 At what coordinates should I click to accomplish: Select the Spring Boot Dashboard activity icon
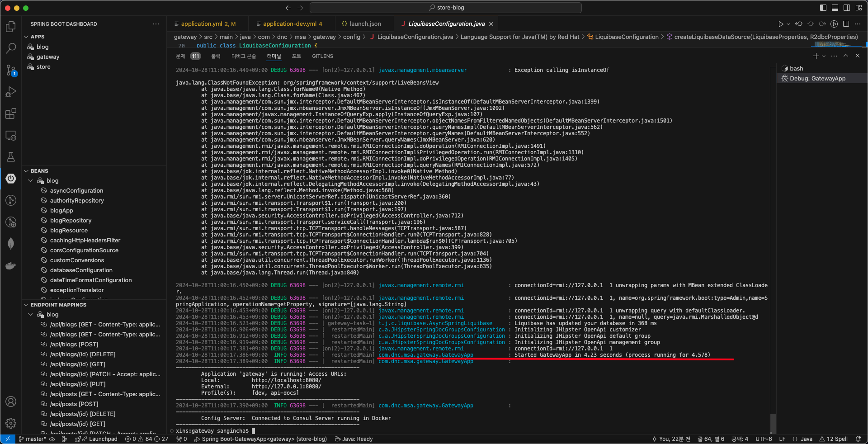click(x=11, y=179)
